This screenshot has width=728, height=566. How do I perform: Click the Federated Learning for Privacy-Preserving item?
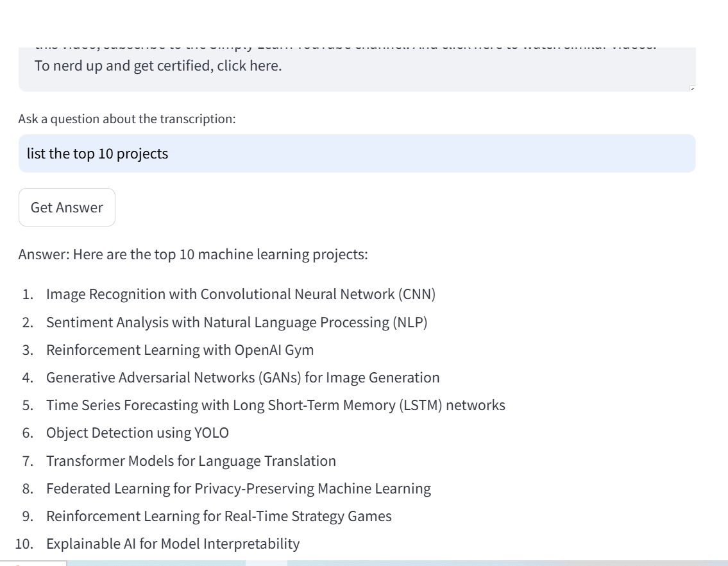(x=238, y=488)
